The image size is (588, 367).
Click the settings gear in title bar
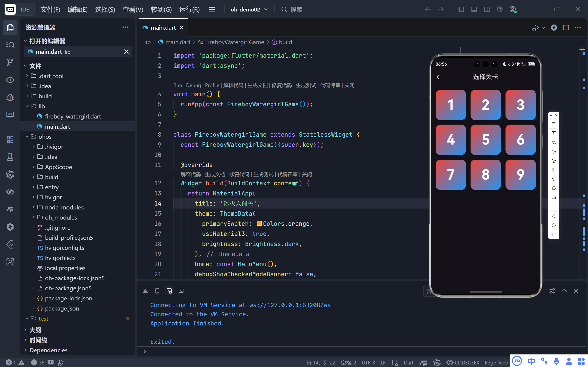tap(499, 9)
